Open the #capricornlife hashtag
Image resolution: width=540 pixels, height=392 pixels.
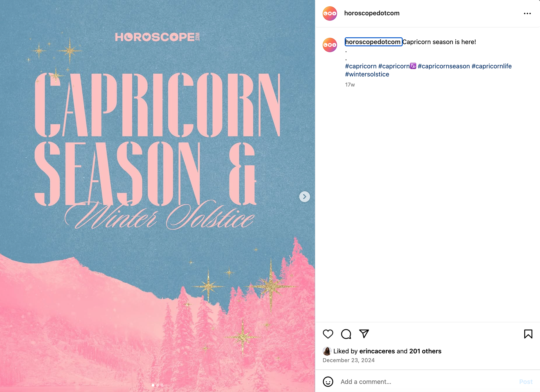(x=492, y=66)
